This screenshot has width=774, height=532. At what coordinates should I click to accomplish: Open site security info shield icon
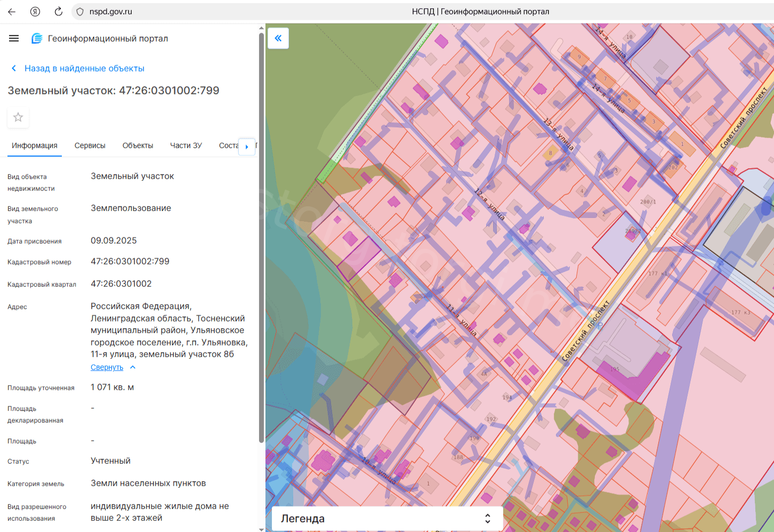pyautogui.click(x=80, y=11)
